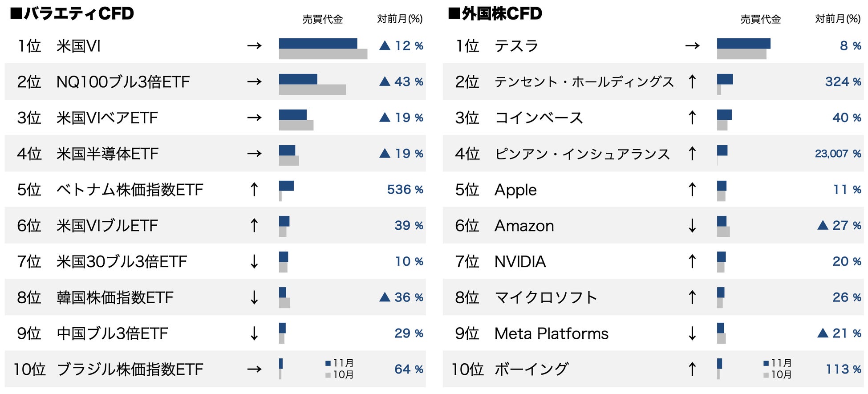Click the down arrow for 韓国株価指数ETF
Screen dimensions: 868x394
point(254,297)
